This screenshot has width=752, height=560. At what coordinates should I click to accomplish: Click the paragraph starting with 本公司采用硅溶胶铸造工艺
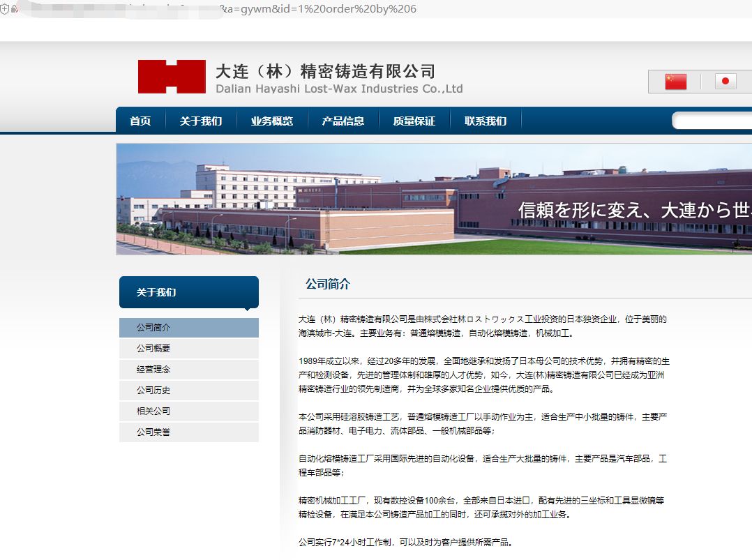(483, 424)
